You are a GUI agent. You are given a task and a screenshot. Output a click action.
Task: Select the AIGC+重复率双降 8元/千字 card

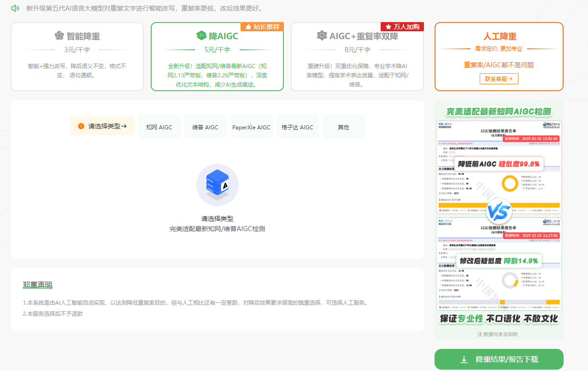pos(357,57)
